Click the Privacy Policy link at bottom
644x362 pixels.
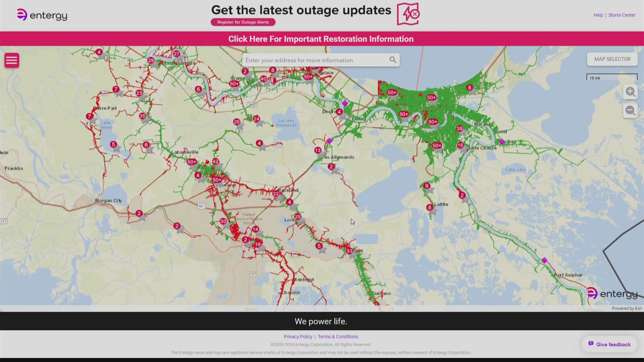[298, 337]
